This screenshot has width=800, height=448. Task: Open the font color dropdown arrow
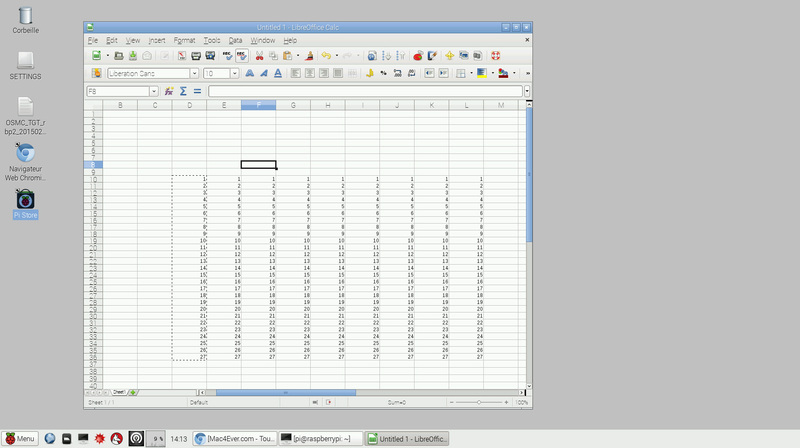click(x=514, y=73)
